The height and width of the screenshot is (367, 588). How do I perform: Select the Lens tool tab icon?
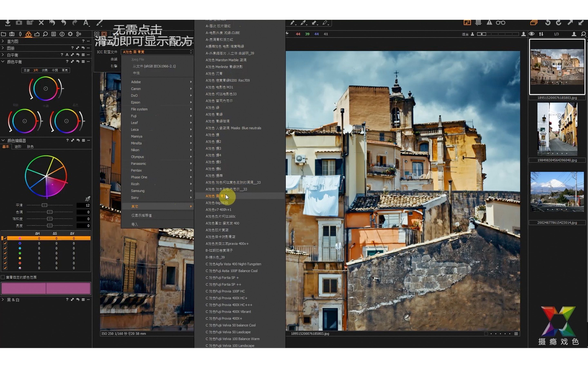tap(20, 34)
